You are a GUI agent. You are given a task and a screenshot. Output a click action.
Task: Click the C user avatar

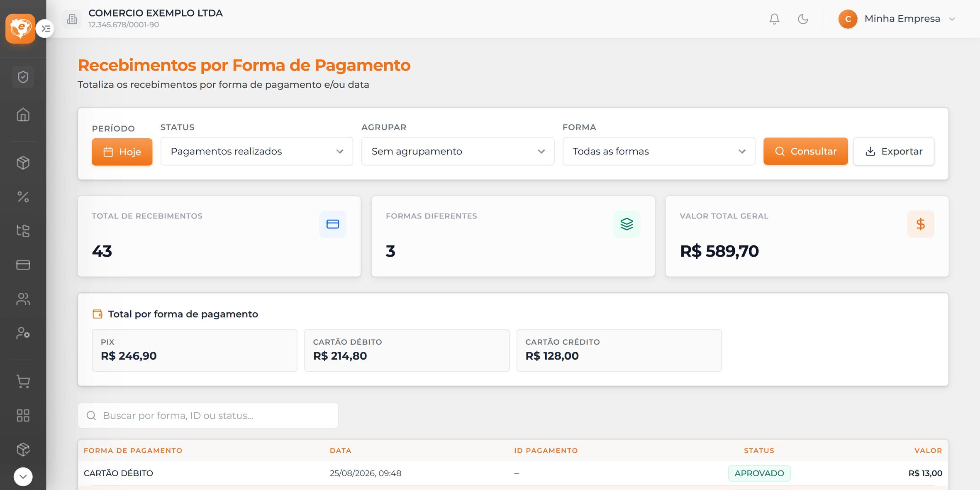point(848,19)
